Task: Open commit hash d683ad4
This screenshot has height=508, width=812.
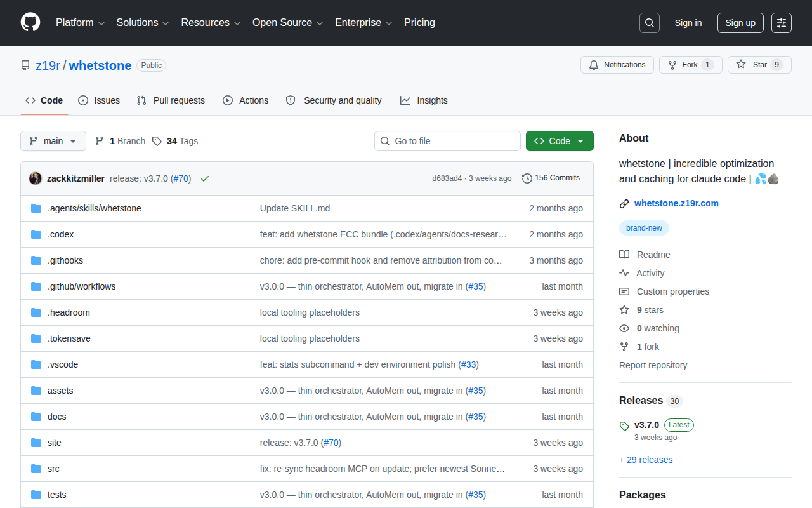Action: click(x=447, y=178)
